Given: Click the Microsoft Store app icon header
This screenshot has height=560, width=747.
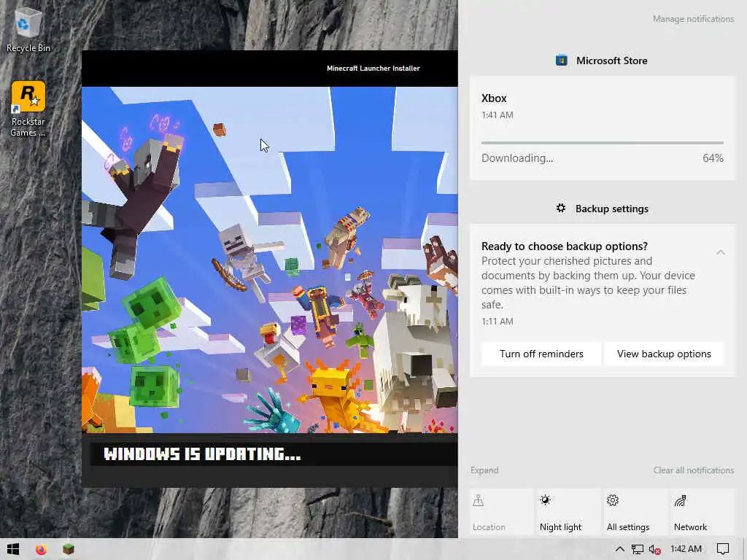Looking at the screenshot, I should coord(561,61).
